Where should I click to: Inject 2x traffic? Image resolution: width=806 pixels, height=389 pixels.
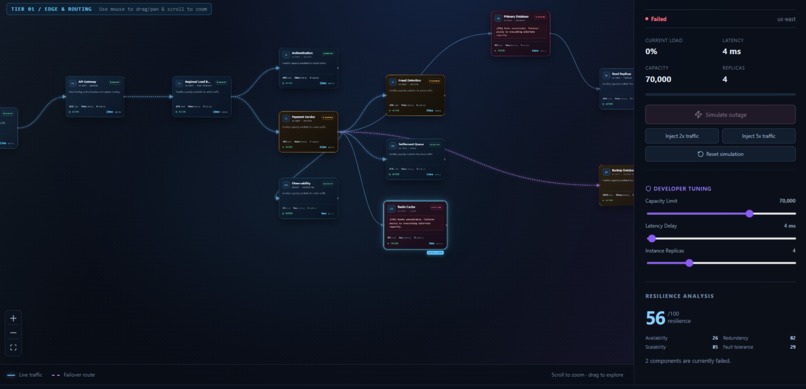click(682, 136)
